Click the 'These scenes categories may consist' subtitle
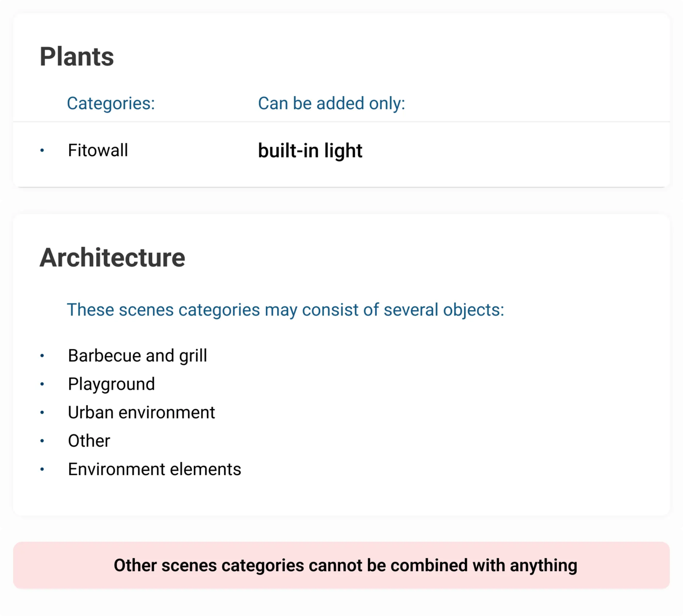 pos(285,310)
